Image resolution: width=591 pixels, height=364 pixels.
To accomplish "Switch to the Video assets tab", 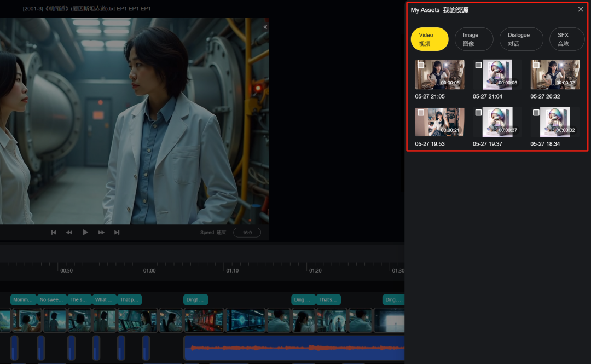I will [430, 39].
